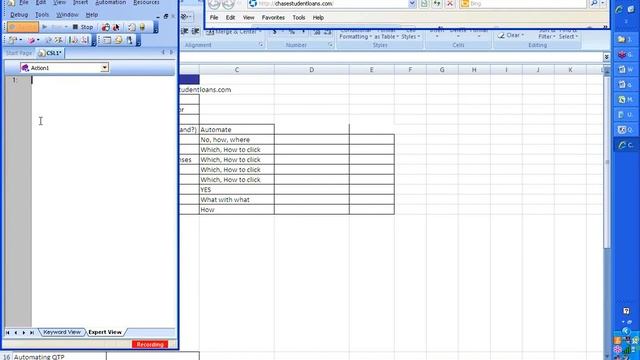
Task: Click the first red transaction icon after Stop
Action: [x=106, y=27]
